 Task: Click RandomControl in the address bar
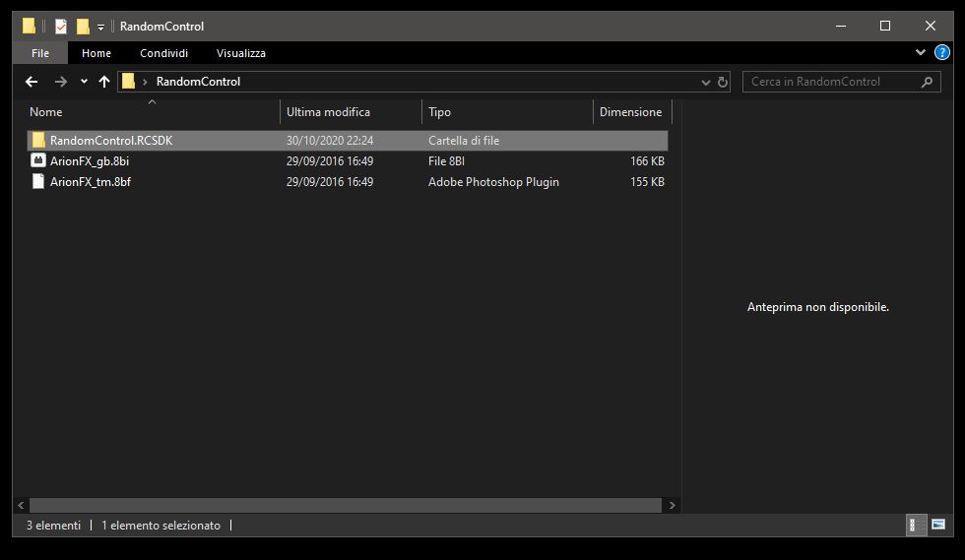(198, 82)
